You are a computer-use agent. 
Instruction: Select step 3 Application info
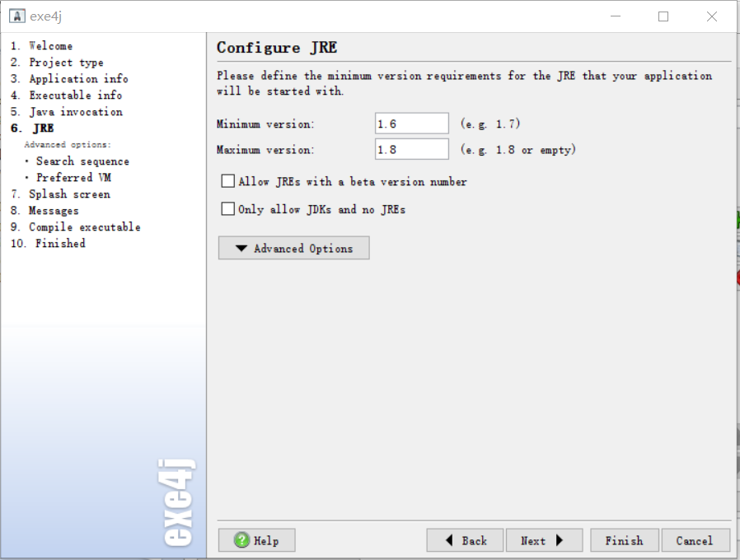click(69, 79)
